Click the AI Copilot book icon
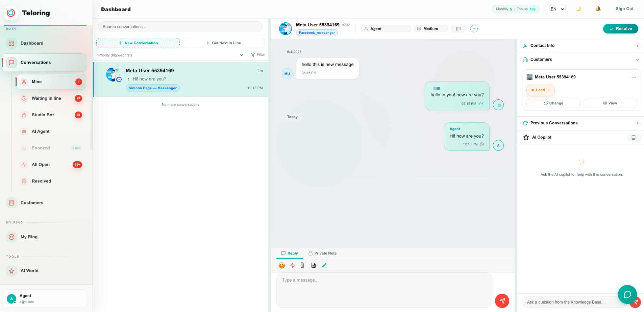Screen dimensions: 644x312 click(634, 138)
